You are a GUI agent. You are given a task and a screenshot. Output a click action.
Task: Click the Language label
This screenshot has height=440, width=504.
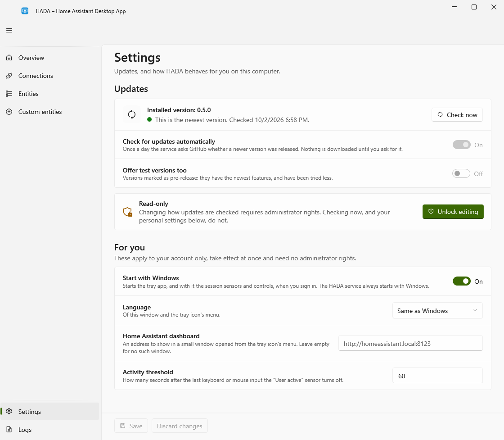click(x=137, y=307)
